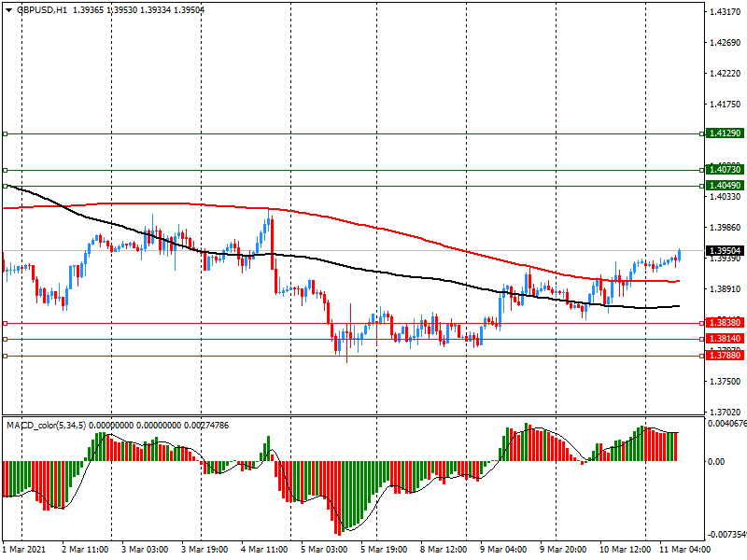Screen dimensions: 747x560
Task: Click the 10 Mar 12:00 time label
Action: [625, 549]
